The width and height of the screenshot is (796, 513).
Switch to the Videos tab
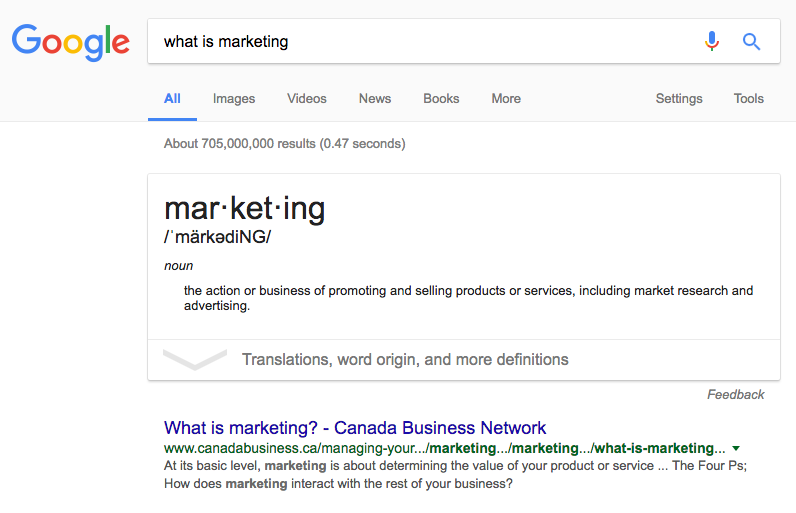pos(307,98)
